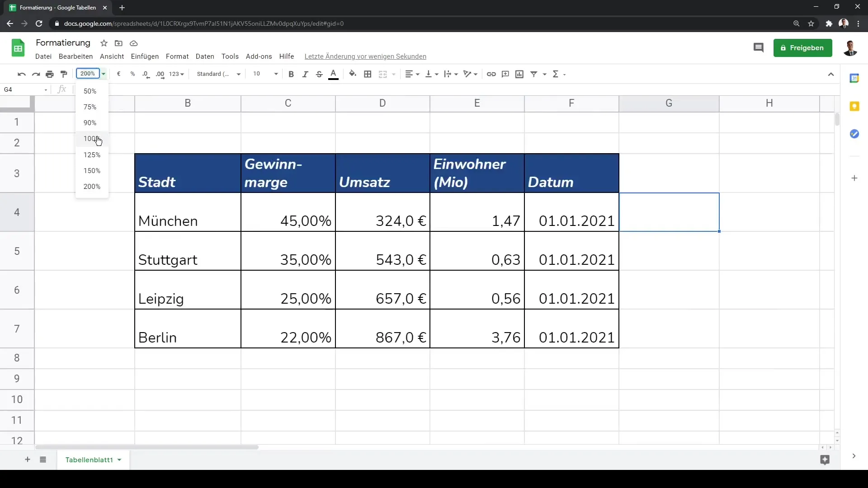Toggle italic formatting
The width and height of the screenshot is (868, 488).
coord(305,74)
